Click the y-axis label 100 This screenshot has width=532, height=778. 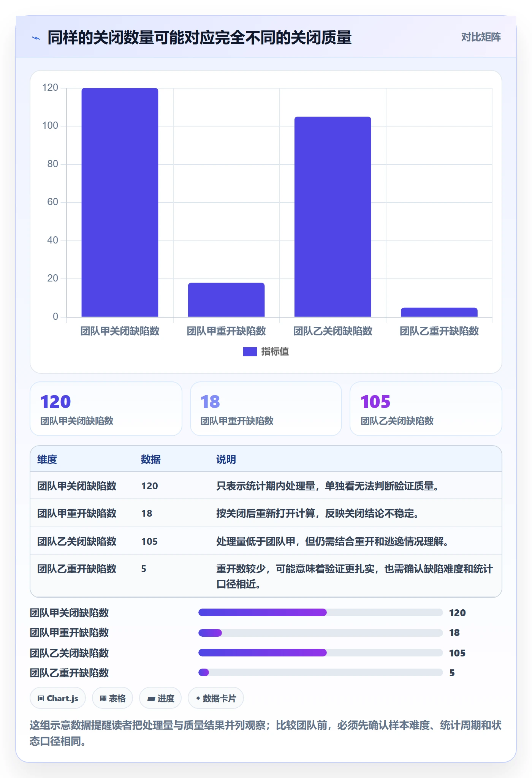50,126
